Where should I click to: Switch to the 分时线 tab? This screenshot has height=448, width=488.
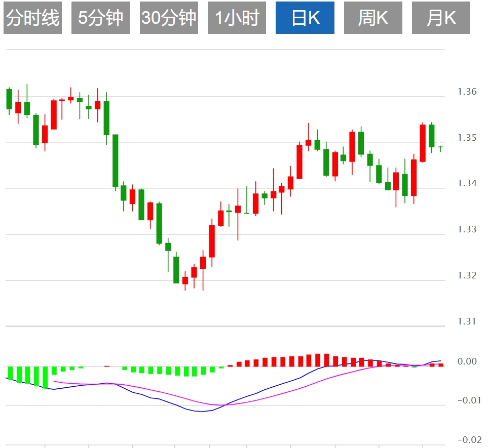pyautogui.click(x=32, y=18)
